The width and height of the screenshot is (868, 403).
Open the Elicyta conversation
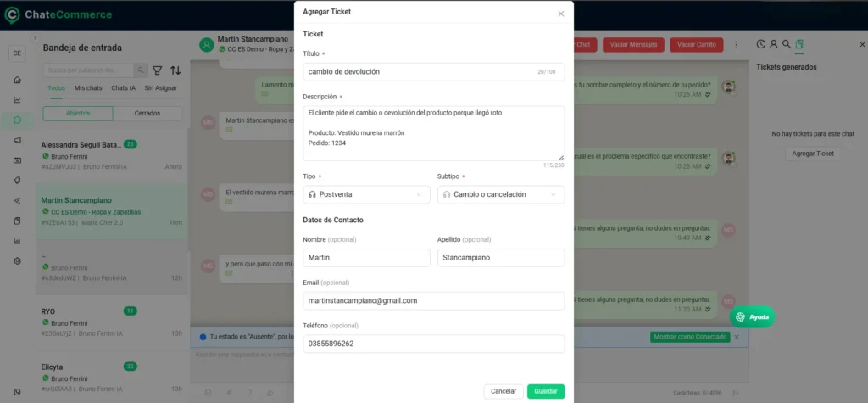[111, 378]
